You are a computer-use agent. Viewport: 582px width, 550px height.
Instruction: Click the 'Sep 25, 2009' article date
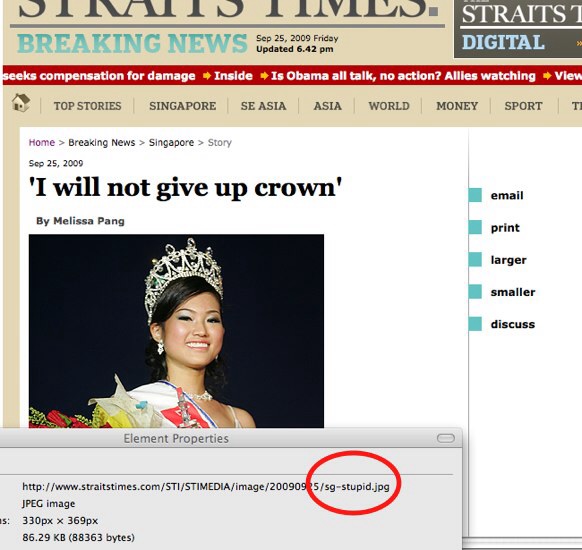56,163
